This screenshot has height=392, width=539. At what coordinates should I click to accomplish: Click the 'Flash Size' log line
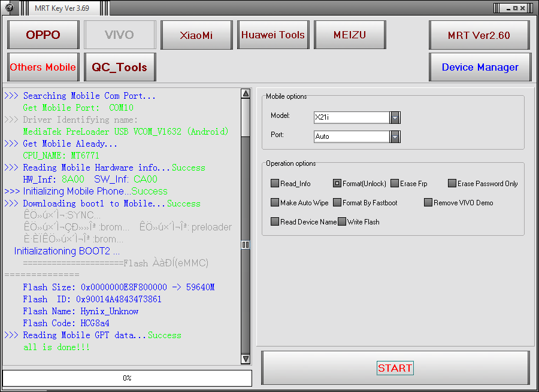tap(119, 287)
